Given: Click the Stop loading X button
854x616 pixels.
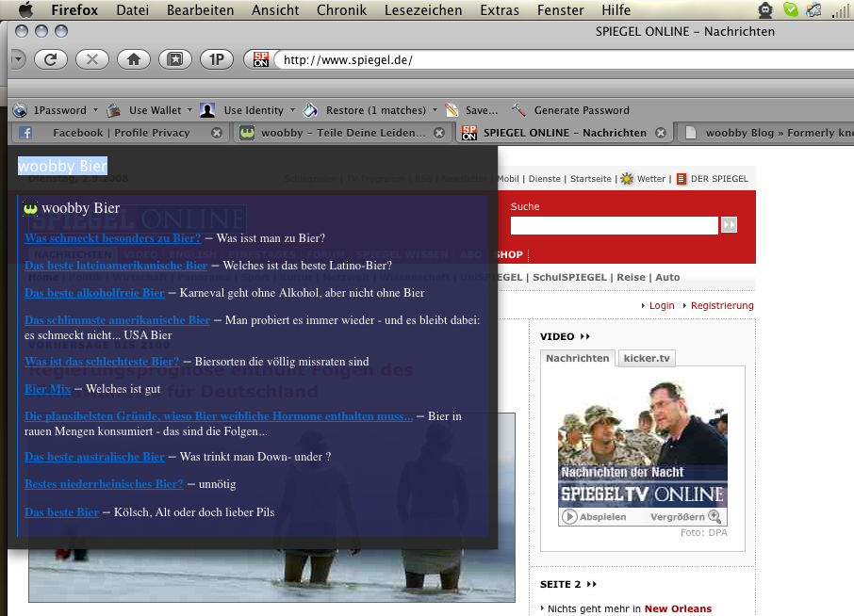Looking at the screenshot, I should (x=92, y=59).
